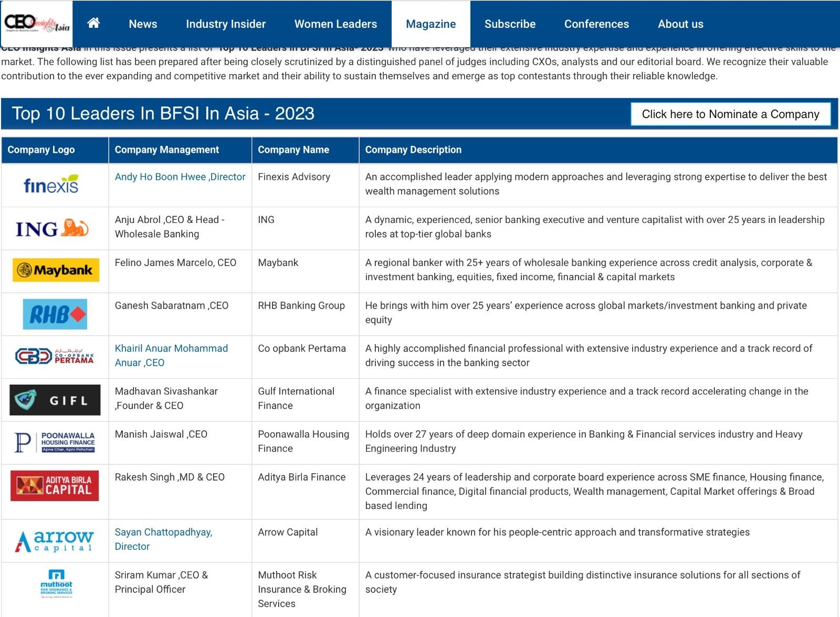Click Finexis description about wealth management solutions

[596, 184]
